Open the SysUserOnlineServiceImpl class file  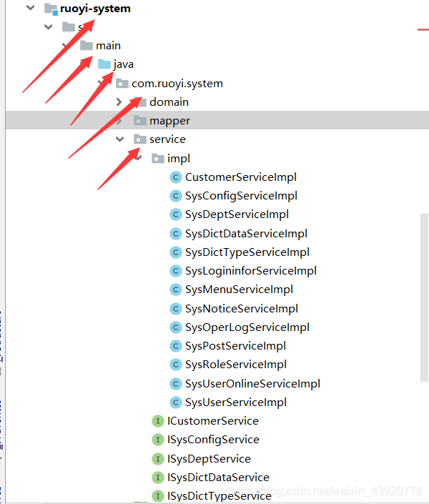(253, 384)
